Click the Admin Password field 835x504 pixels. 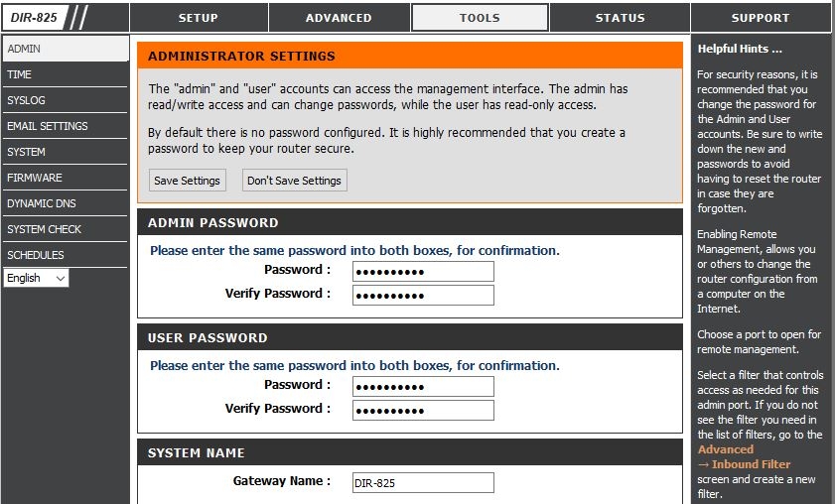pos(423,271)
